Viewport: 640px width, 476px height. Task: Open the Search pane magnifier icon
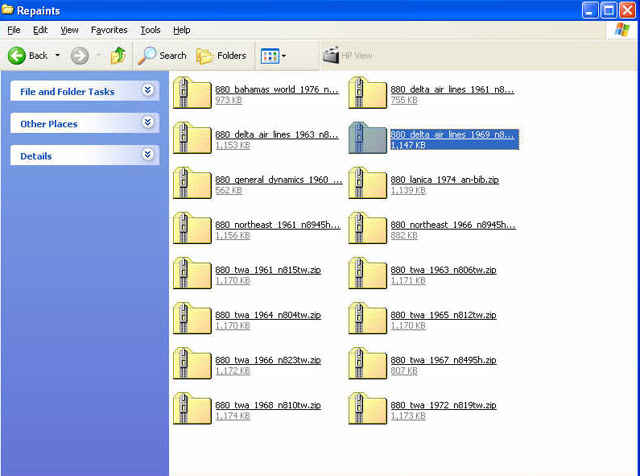tap(147, 56)
